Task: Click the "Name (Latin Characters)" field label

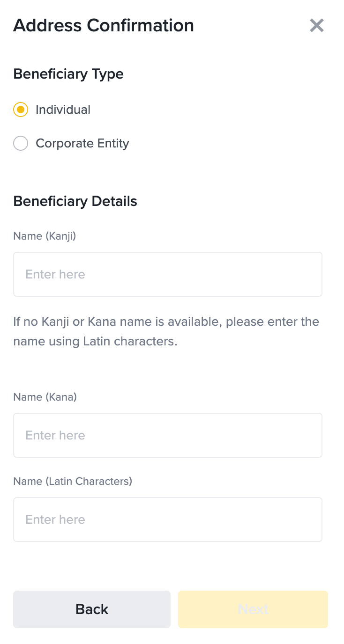Action: (x=73, y=481)
